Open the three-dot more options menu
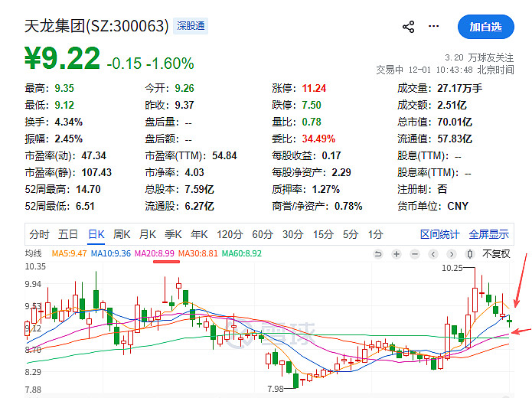 coord(433,26)
